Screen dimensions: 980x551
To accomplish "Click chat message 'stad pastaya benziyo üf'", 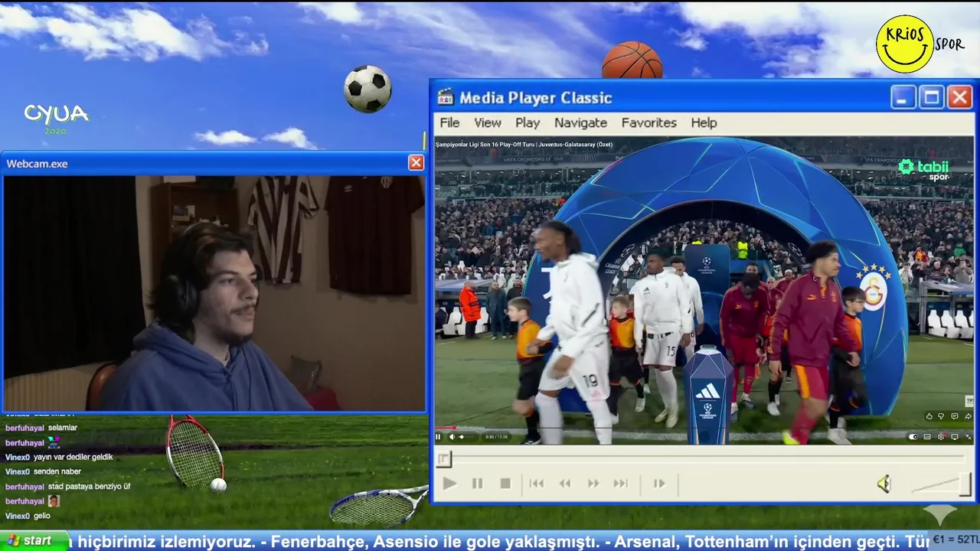I will click(x=90, y=486).
